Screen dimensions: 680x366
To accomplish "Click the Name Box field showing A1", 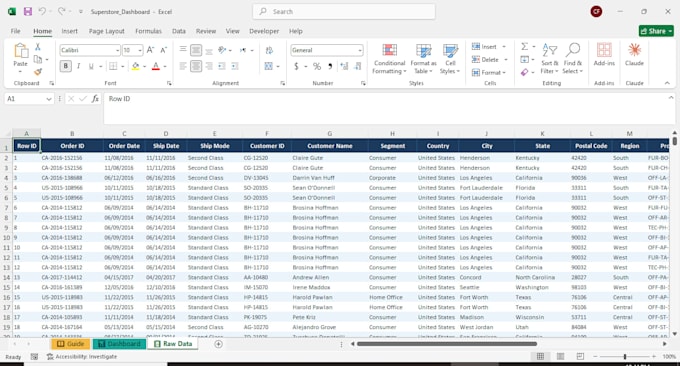I will (25, 99).
